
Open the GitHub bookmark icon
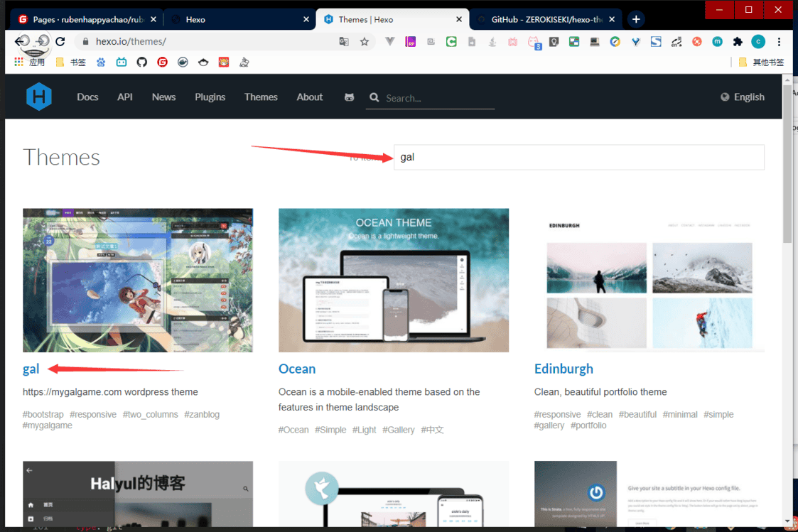coord(142,63)
